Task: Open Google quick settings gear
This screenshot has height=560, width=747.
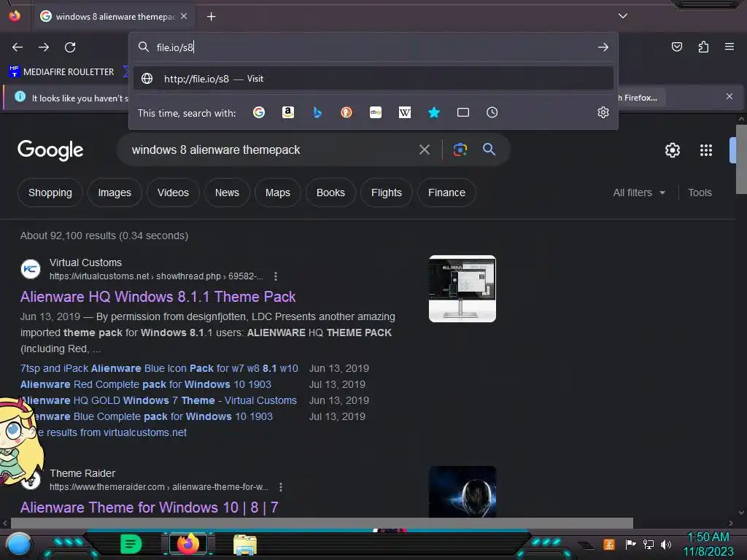Action: [x=672, y=150]
